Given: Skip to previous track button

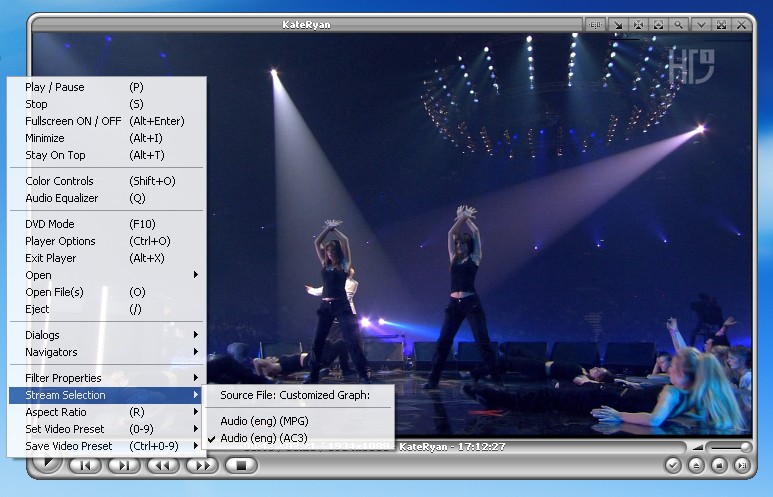Looking at the screenshot, I should 85,465.
